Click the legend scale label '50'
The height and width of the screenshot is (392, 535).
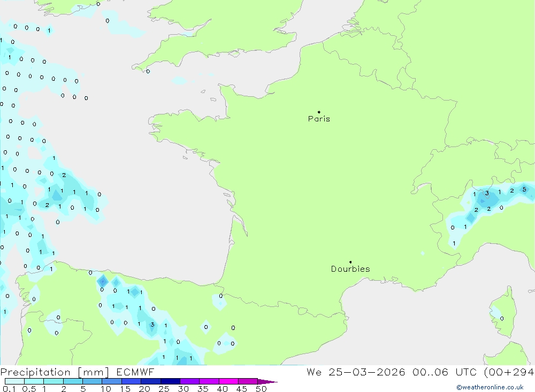click(x=261, y=389)
